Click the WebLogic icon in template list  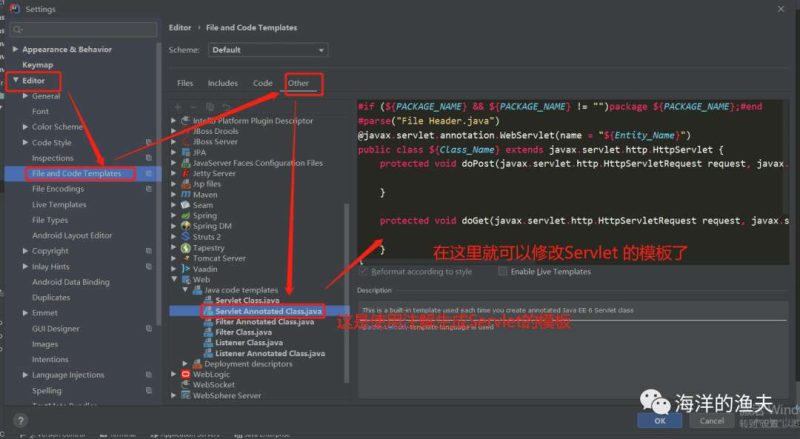(185, 374)
